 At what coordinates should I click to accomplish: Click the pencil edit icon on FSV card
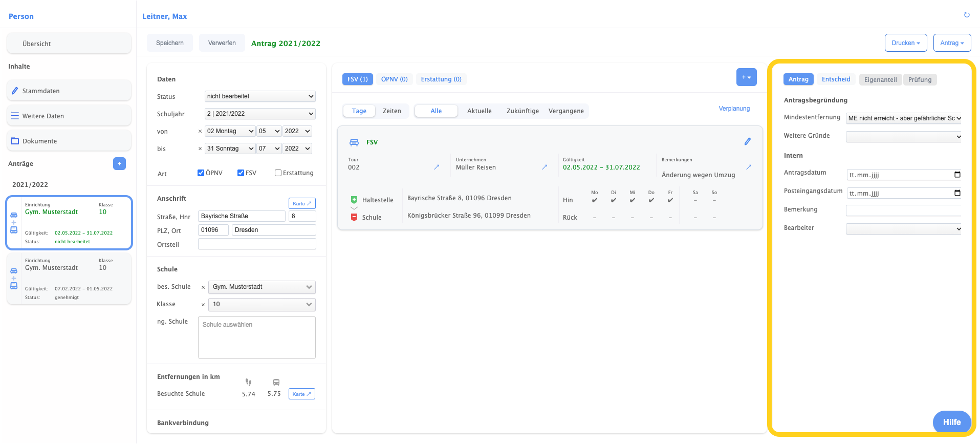(x=747, y=141)
